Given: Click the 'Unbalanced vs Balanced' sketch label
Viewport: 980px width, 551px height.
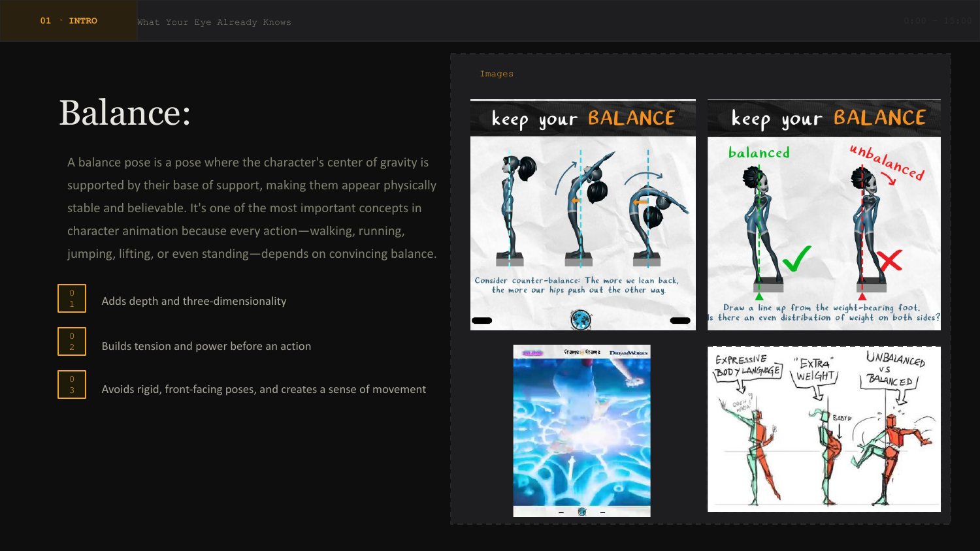Looking at the screenshot, I should pos(894,370).
